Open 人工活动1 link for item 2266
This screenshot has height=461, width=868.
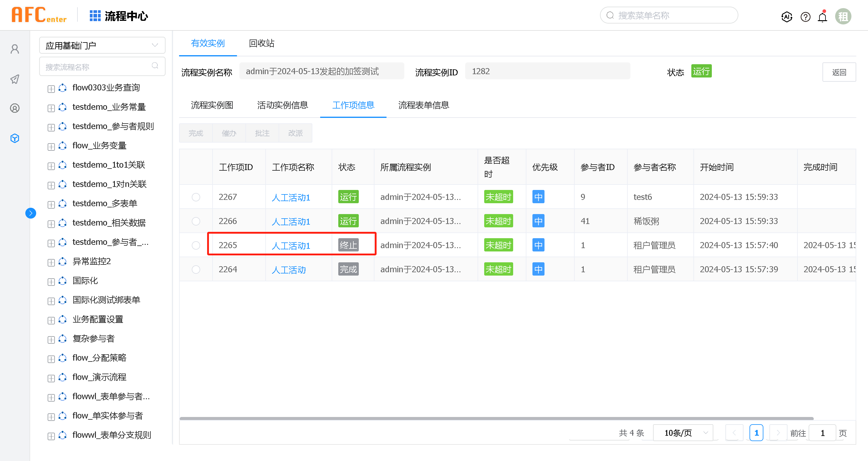tap(291, 222)
